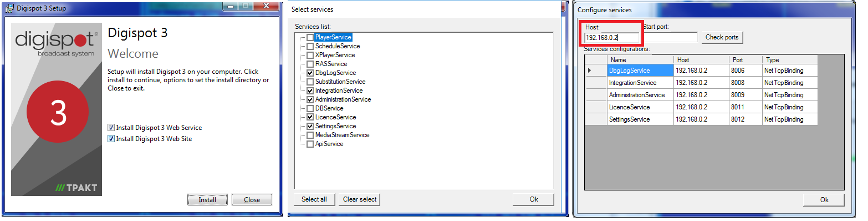This screenshot has width=868, height=221.
Task: Click NetTcpBinding type in SettingsService row
Action: 790,119
